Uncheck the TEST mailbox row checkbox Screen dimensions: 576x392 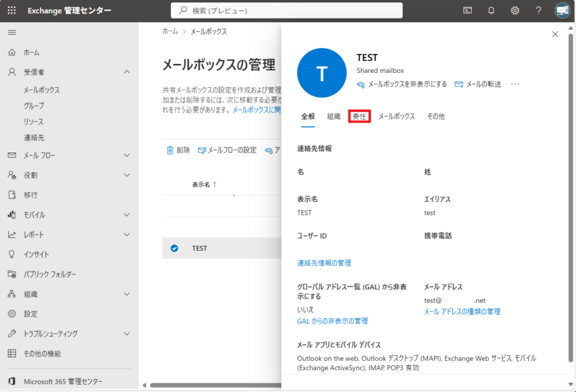coord(175,248)
